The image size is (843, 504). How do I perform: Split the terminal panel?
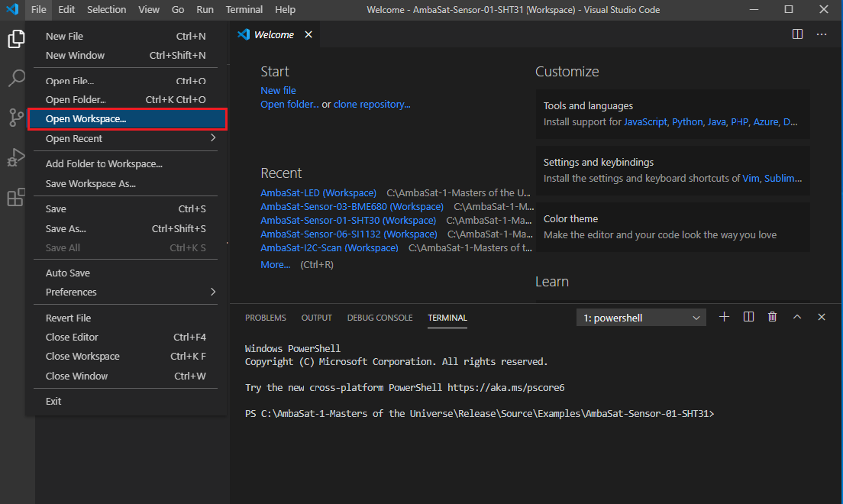[748, 317]
